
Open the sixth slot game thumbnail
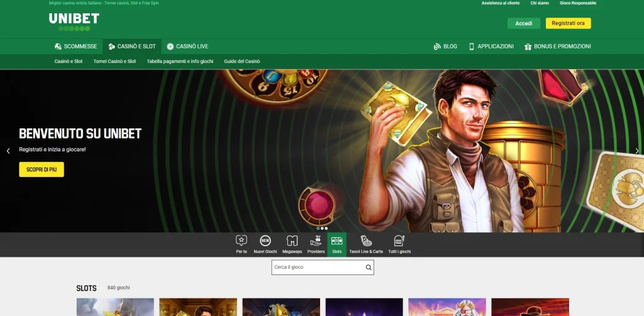(530, 307)
